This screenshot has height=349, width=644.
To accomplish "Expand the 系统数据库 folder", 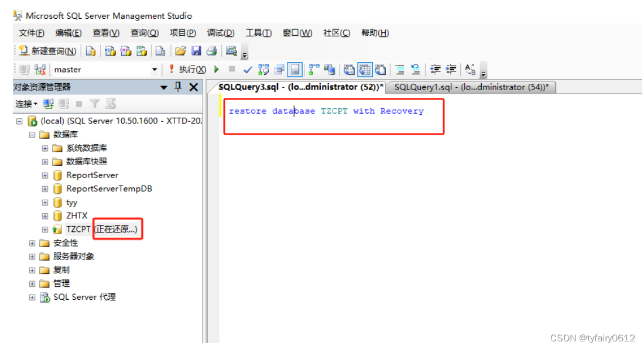I will click(44, 148).
